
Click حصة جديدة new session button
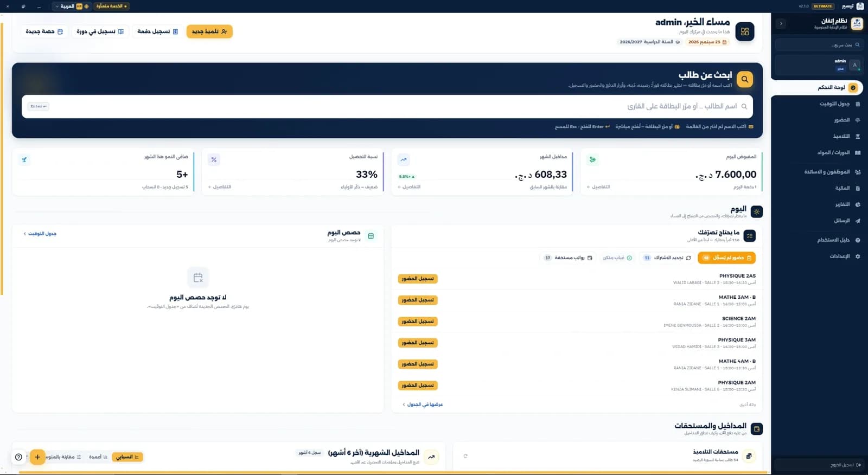coord(44,31)
